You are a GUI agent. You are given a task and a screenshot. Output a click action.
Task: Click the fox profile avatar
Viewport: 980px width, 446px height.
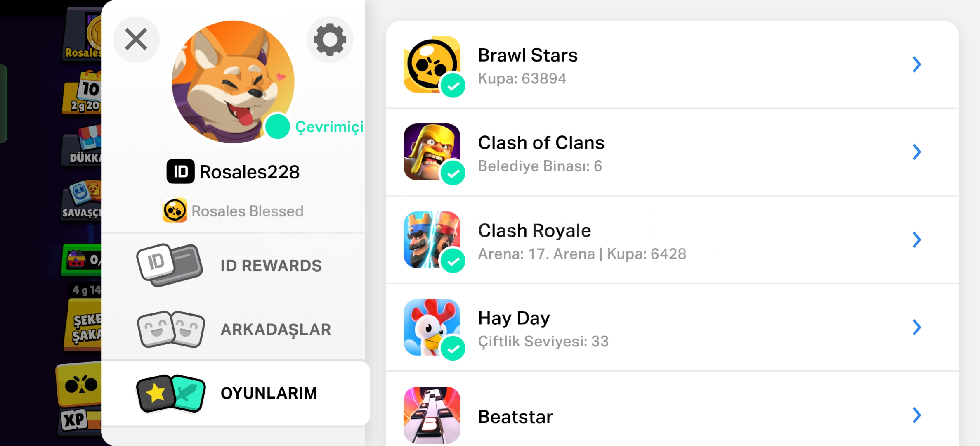point(233,82)
